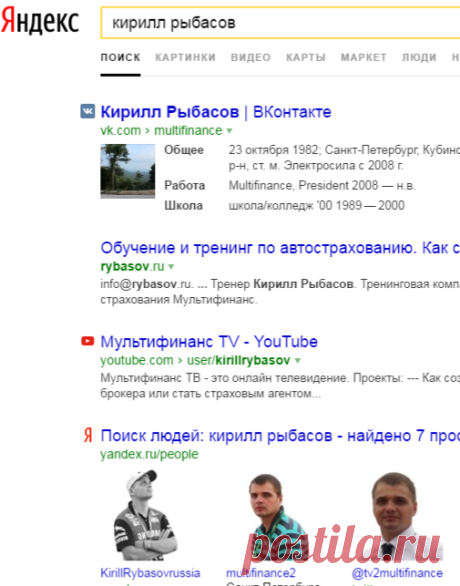The image size is (460, 586).
Task: Click the Общее label in VK snippet
Action: click(x=184, y=150)
